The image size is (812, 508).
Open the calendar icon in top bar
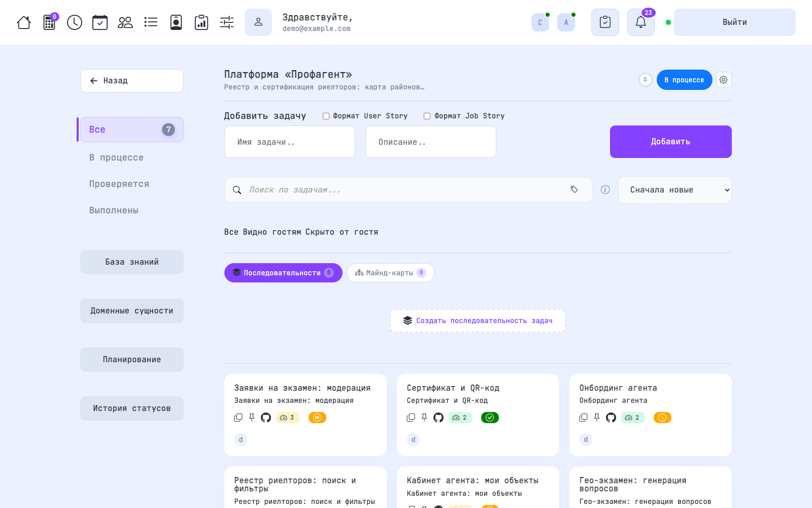[x=100, y=22]
